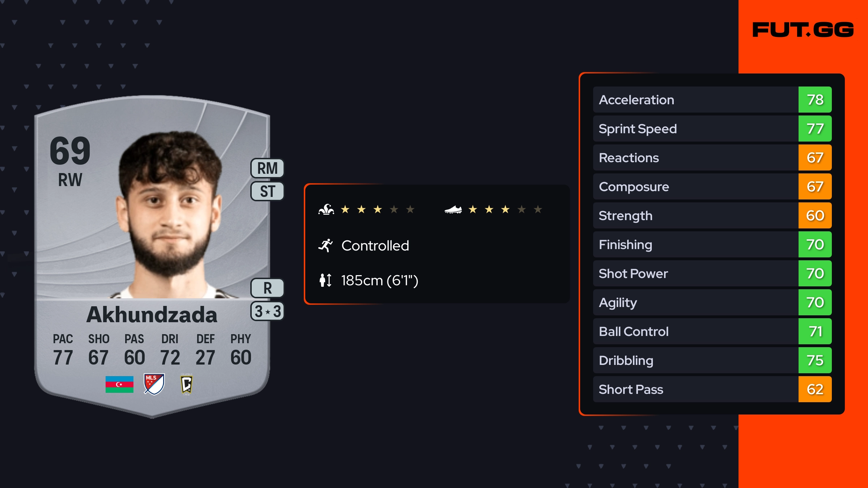Image resolution: width=868 pixels, height=488 pixels.
Task: Click the 69 overall rating
Action: pyautogui.click(x=70, y=151)
